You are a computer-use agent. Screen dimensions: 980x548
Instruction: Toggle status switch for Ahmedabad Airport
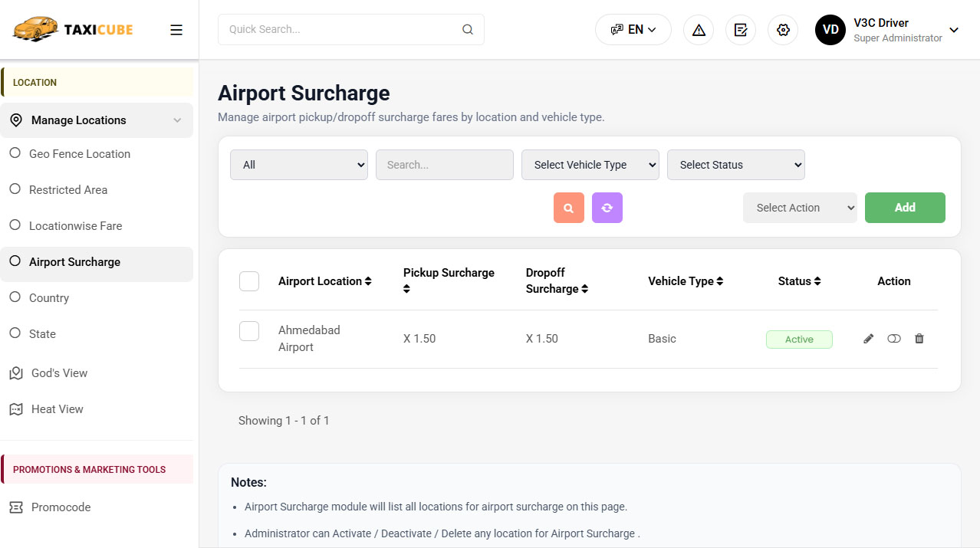point(894,339)
